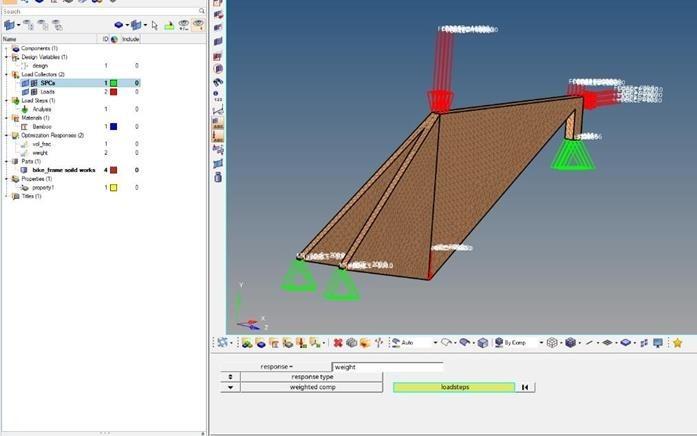Select bike_frame solid works part
Image resolution: width=697 pixels, height=436 pixels.
[63, 170]
